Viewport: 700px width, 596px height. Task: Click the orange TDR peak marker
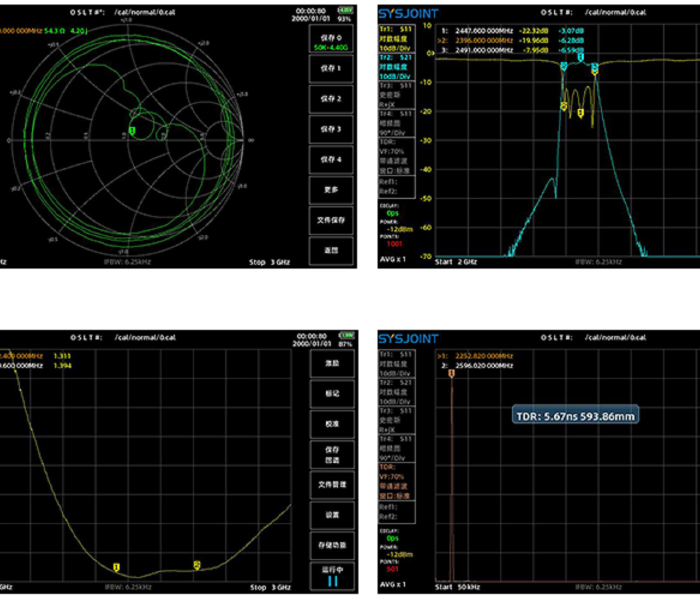[x=451, y=373]
